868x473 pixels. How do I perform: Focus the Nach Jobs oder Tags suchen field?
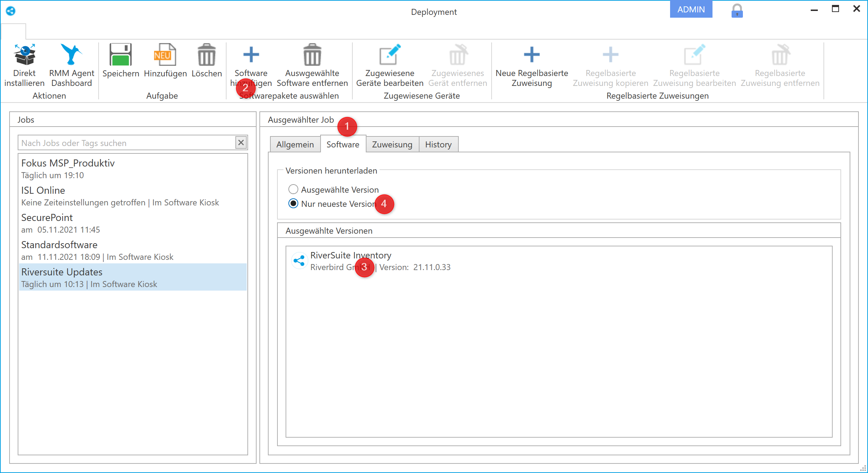[127, 143]
